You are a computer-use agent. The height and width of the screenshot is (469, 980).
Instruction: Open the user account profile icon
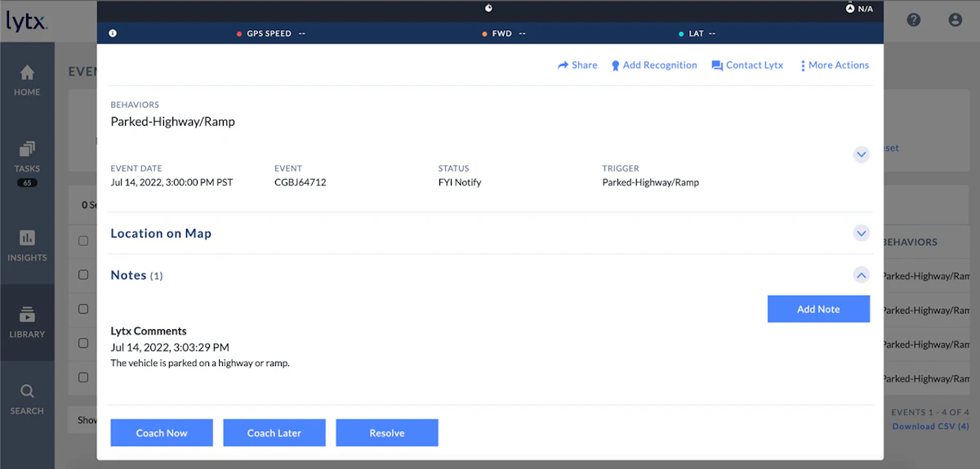955,20
